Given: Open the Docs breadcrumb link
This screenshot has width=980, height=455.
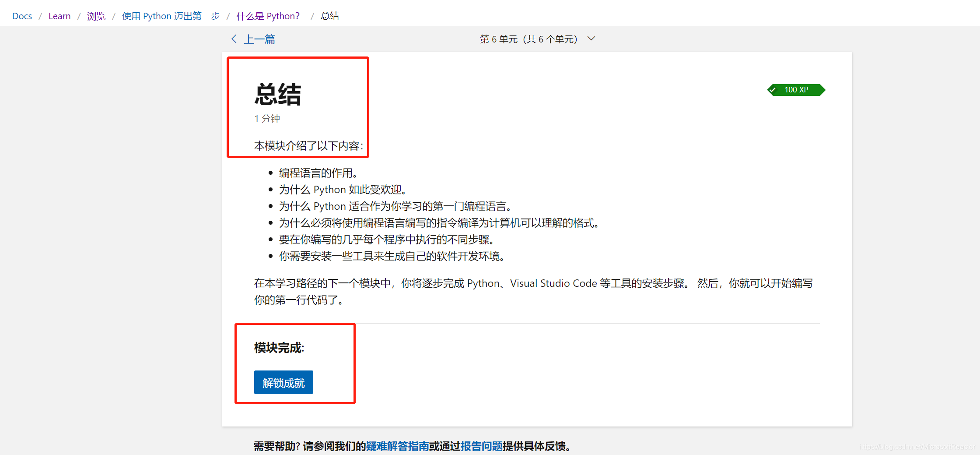Looking at the screenshot, I should 22,16.
